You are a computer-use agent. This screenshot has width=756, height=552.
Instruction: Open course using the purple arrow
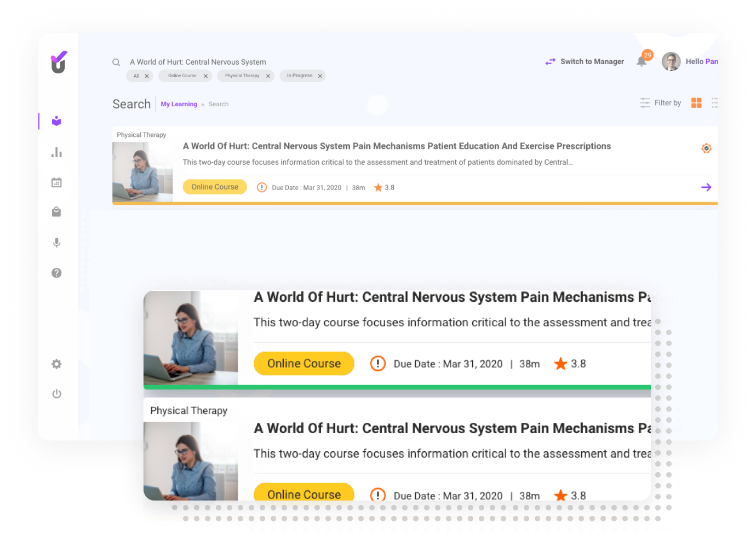(x=706, y=187)
